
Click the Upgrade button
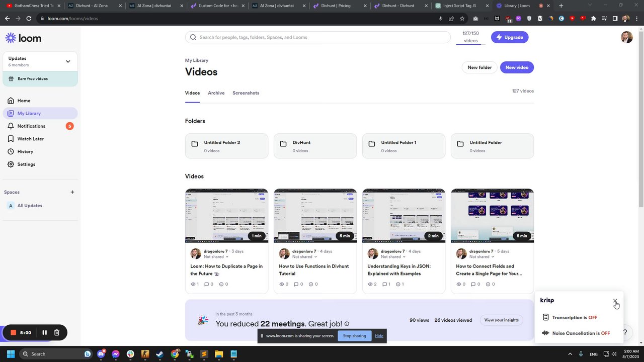click(510, 37)
